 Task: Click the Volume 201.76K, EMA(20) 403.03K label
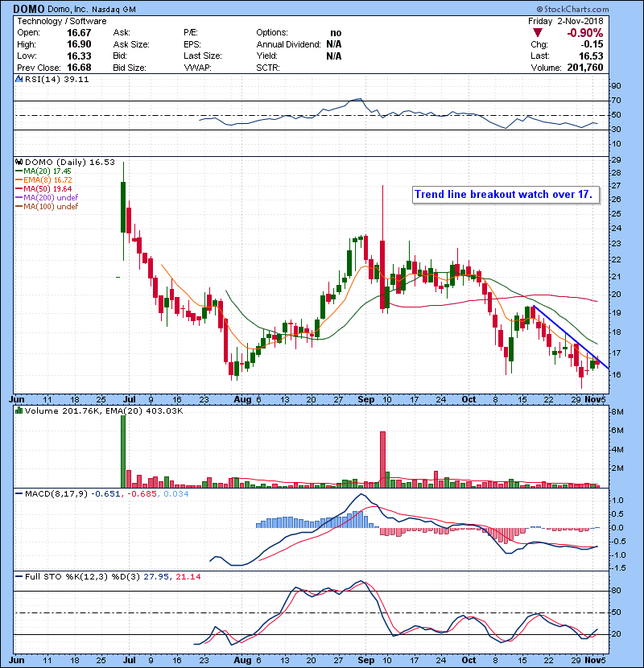(x=104, y=411)
